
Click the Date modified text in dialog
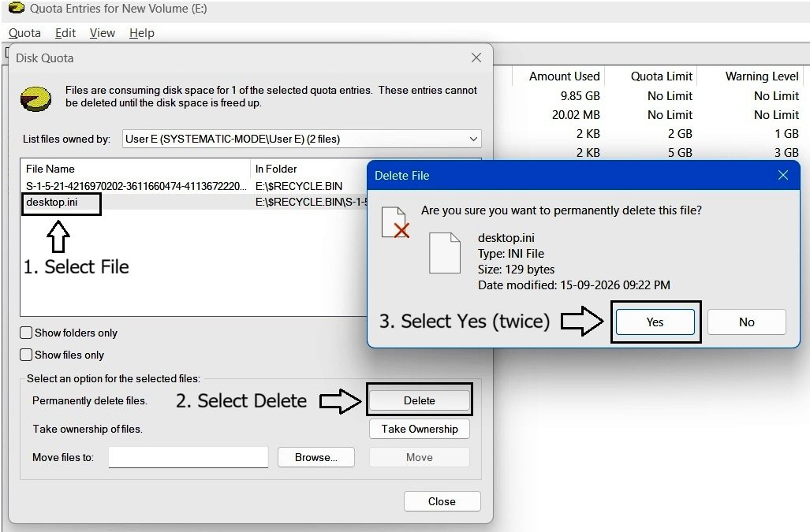click(x=574, y=285)
